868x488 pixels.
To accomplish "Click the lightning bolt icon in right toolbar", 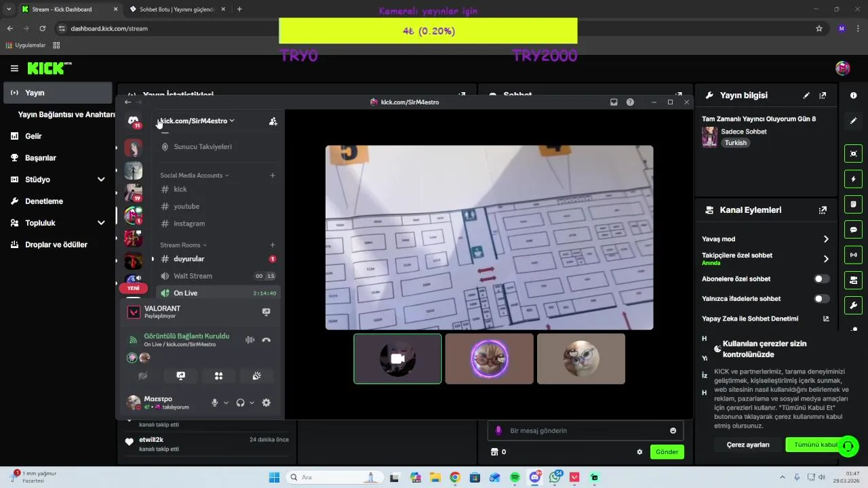I will coord(853,179).
